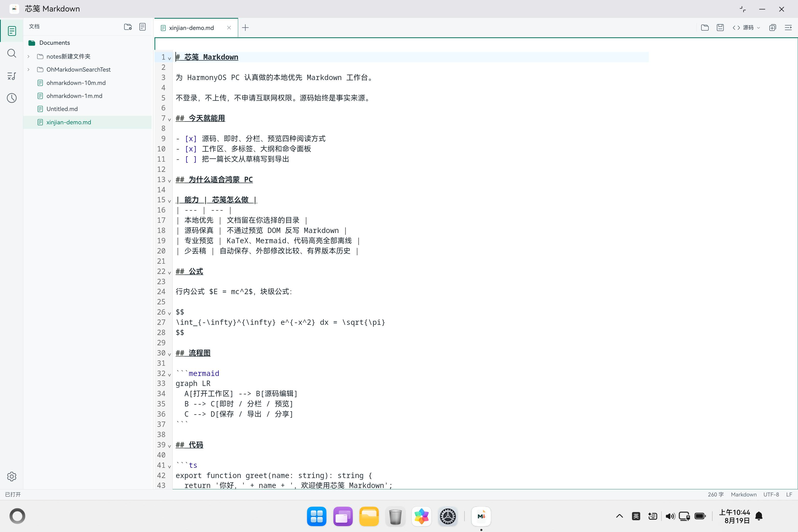Click the 芯笺 Markdown dock icon

pyautogui.click(x=481, y=516)
